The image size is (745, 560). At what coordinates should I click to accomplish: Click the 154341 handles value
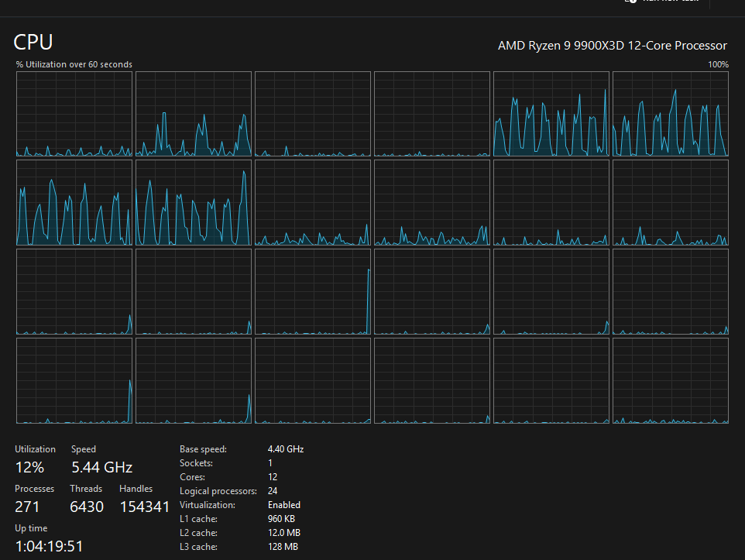click(145, 507)
